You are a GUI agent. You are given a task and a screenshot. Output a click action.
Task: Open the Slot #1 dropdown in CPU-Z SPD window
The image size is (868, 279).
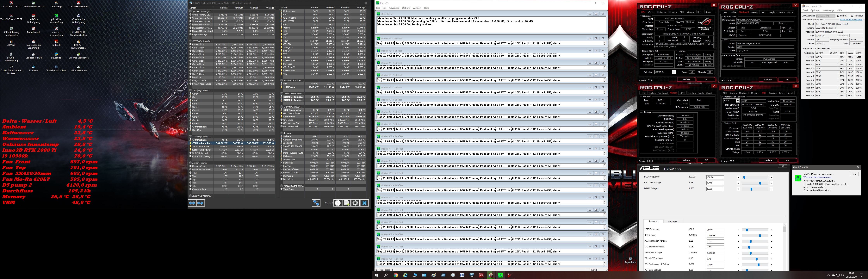tap(731, 100)
